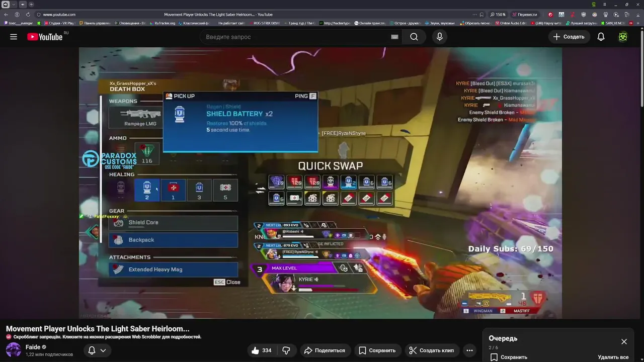Open new browser tab with plus
The image size is (644, 362).
pyautogui.click(x=31, y=4)
